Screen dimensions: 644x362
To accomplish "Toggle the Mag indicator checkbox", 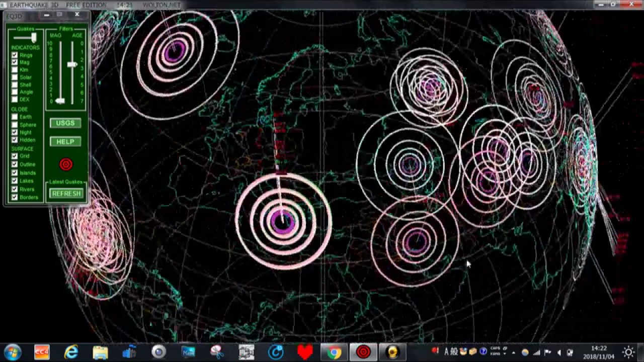I will (x=15, y=62).
